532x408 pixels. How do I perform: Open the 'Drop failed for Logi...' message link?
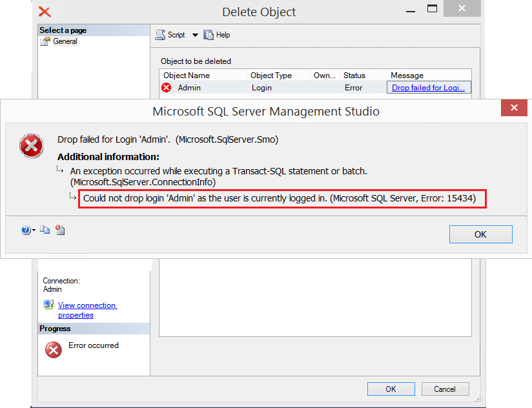(x=428, y=88)
